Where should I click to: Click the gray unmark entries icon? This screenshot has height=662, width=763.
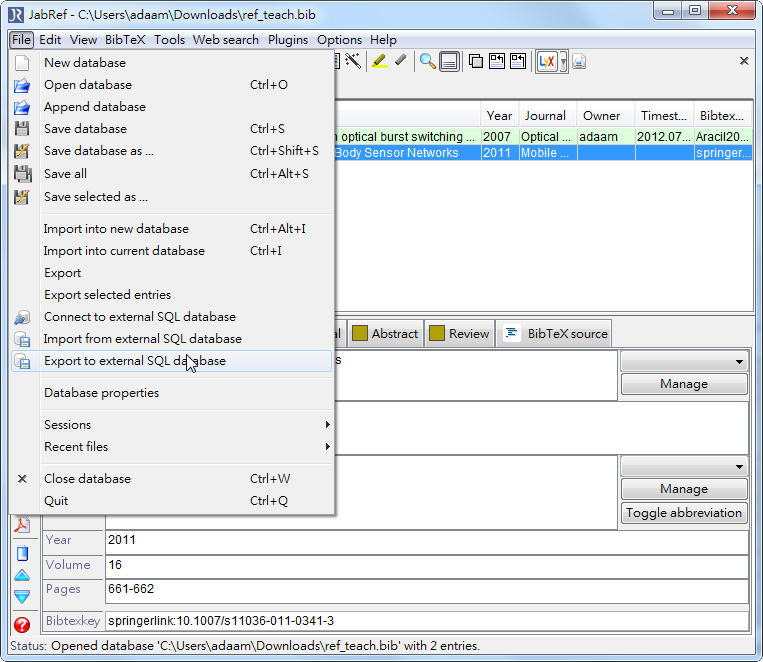click(x=400, y=61)
